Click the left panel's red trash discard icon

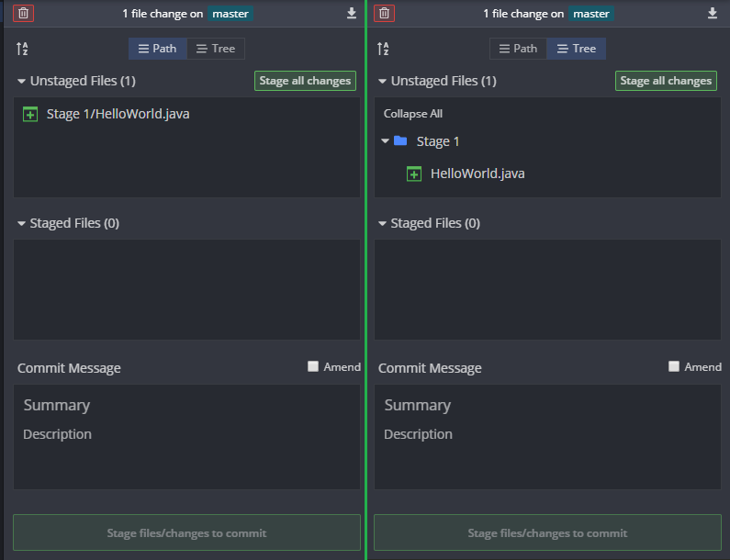coord(23,14)
